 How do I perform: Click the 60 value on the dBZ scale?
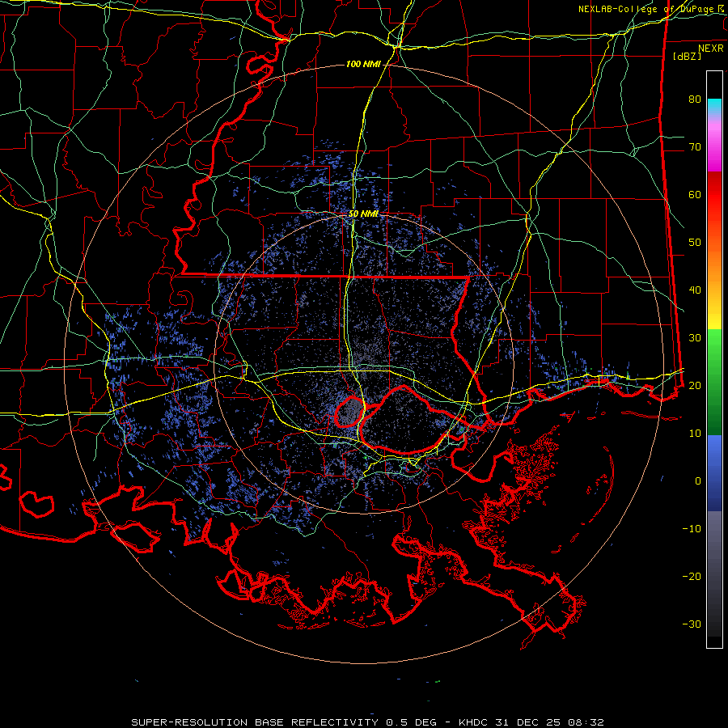pyautogui.click(x=695, y=194)
